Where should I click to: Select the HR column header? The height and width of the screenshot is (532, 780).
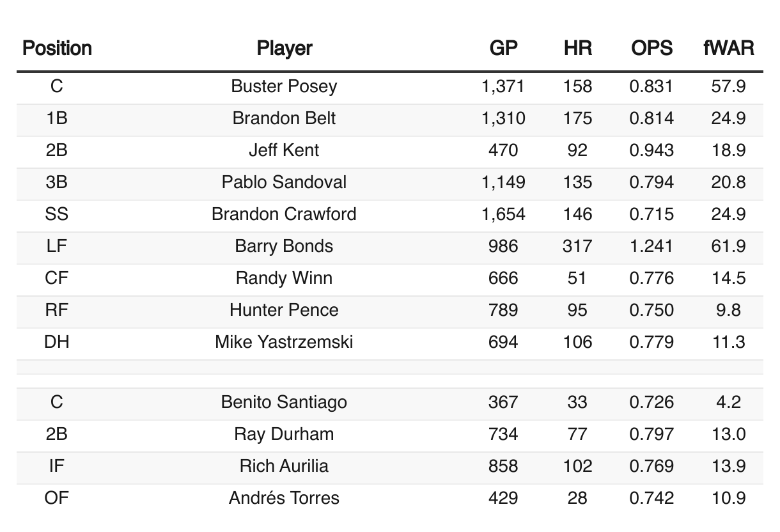578,49
